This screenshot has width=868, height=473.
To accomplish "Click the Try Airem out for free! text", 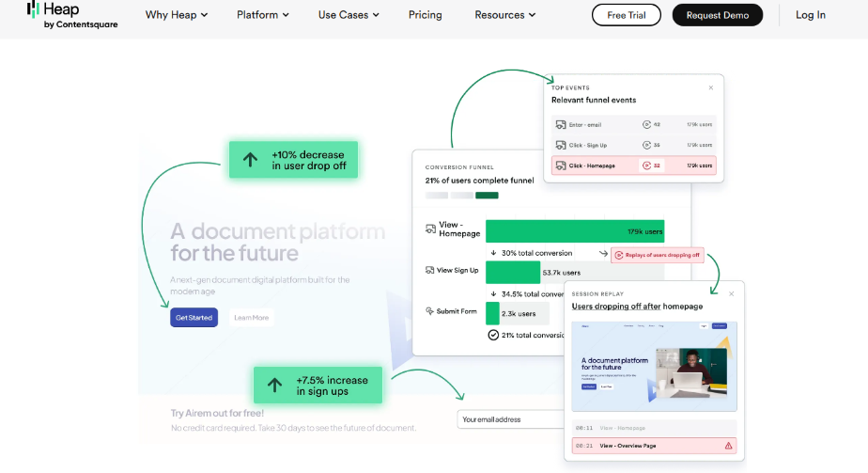I will (x=217, y=413).
